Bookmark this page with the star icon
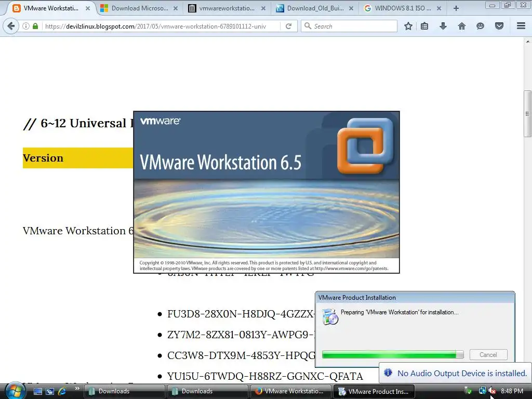Screen dimensions: 532x399 pyautogui.click(x=408, y=26)
